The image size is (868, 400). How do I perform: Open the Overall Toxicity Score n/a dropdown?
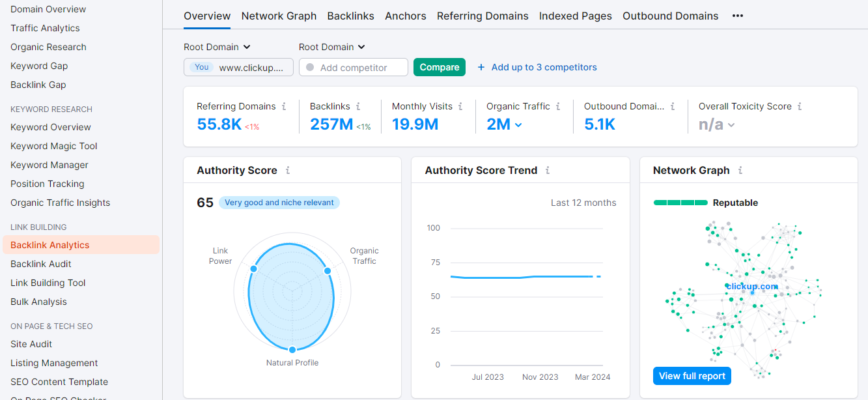coord(717,124)
